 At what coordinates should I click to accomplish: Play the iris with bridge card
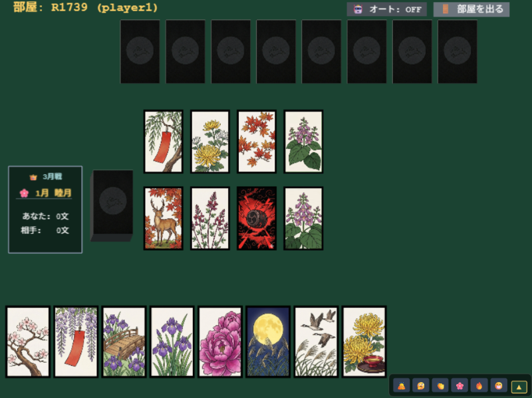[124, 342]
